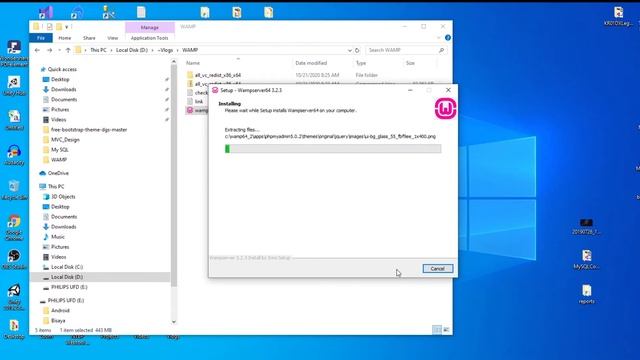Select the Audacity desktop shortcut
This screenshot has width=640, height=360.
[x=14, y=156]
